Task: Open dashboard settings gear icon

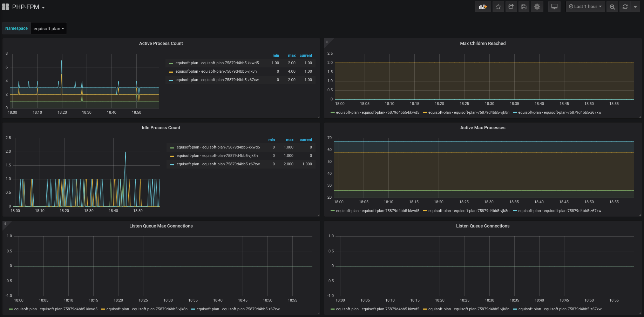Action: click(537, 7)
